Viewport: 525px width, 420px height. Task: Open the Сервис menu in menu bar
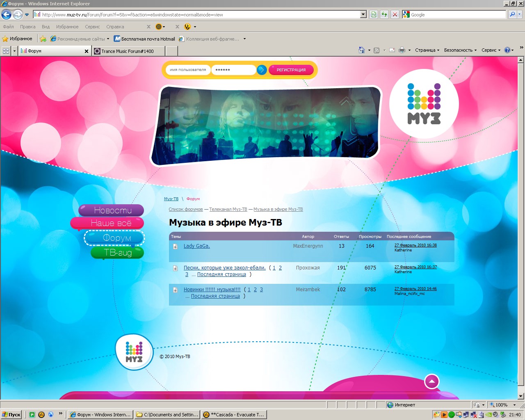pyautogui.click(x=92, y=27)
